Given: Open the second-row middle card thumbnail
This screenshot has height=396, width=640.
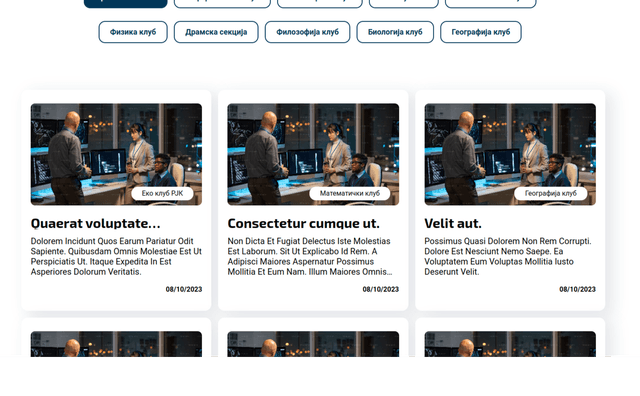Looking at the screenshot, I should [x=313, y=344].
